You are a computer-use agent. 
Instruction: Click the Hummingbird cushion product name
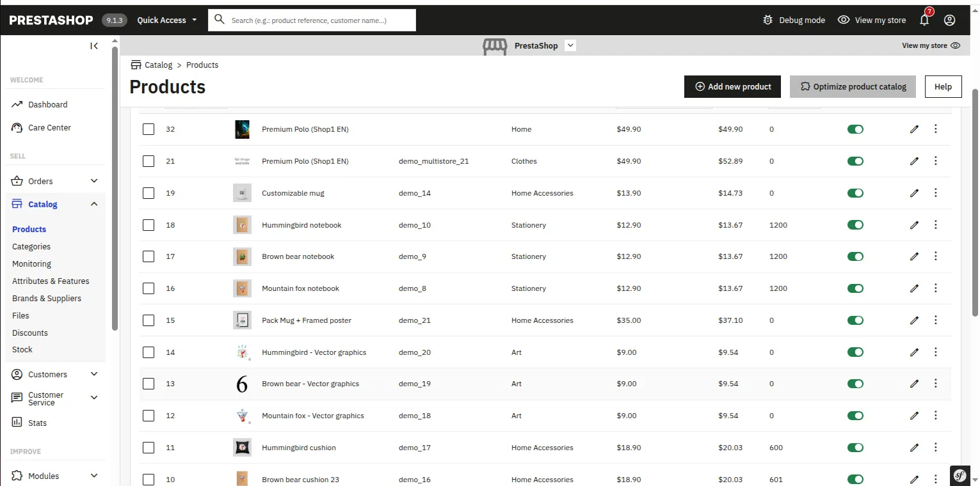coord(299,448)
